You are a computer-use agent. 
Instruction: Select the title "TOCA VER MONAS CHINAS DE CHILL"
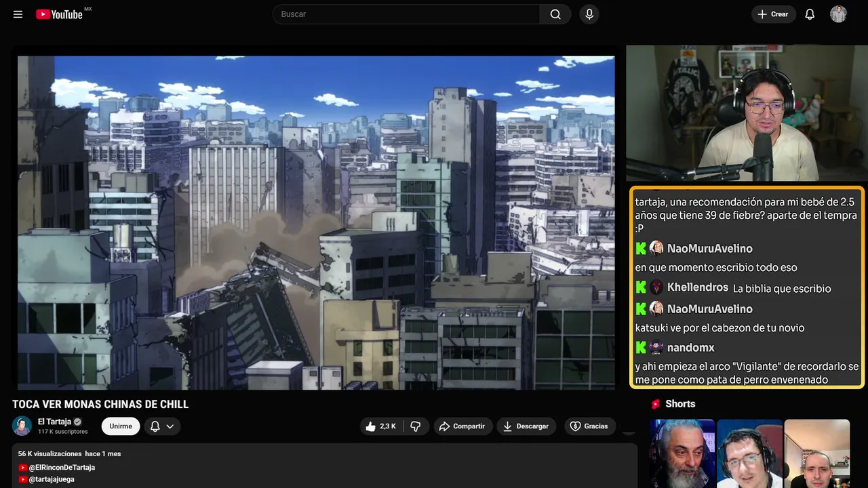click(x=100, y=405)
